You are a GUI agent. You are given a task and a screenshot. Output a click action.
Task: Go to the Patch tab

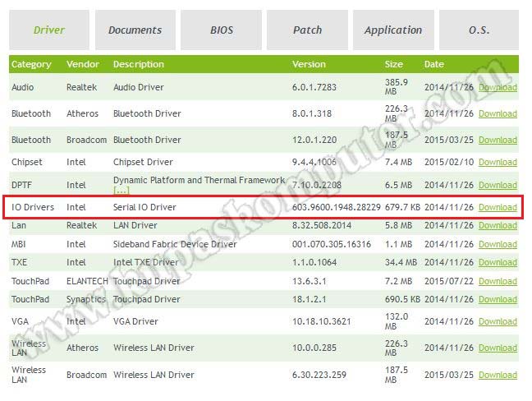[x=307, y=30]
